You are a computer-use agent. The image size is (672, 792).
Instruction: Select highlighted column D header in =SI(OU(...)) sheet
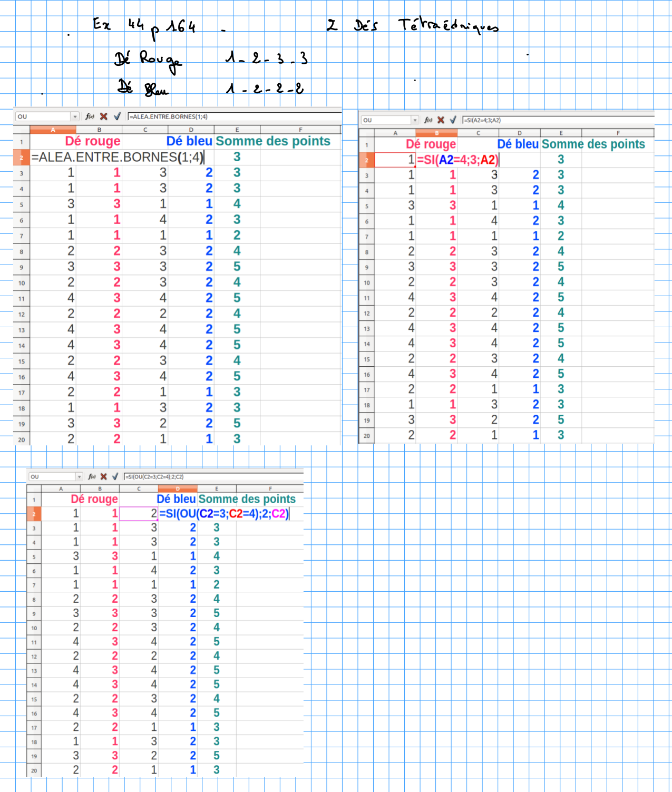pos(178,489)
